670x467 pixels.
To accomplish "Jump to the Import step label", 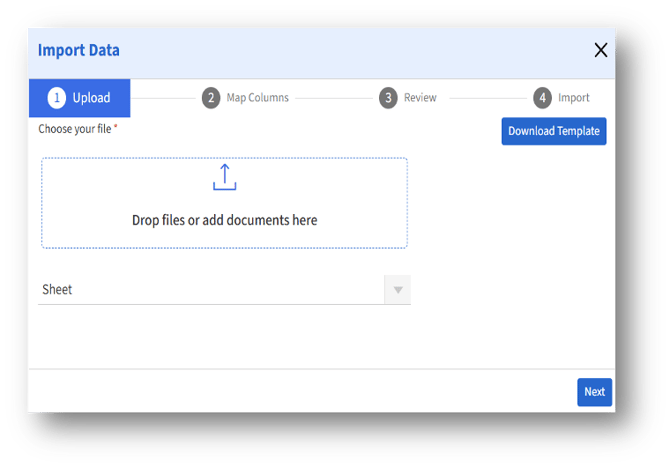I will (574, 98).
